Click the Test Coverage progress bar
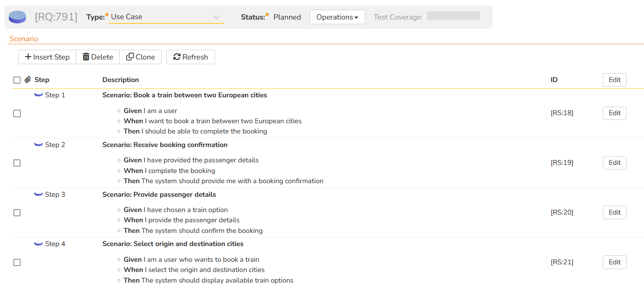Viewport: 644px width, 286px height. [x=453, y=16]
